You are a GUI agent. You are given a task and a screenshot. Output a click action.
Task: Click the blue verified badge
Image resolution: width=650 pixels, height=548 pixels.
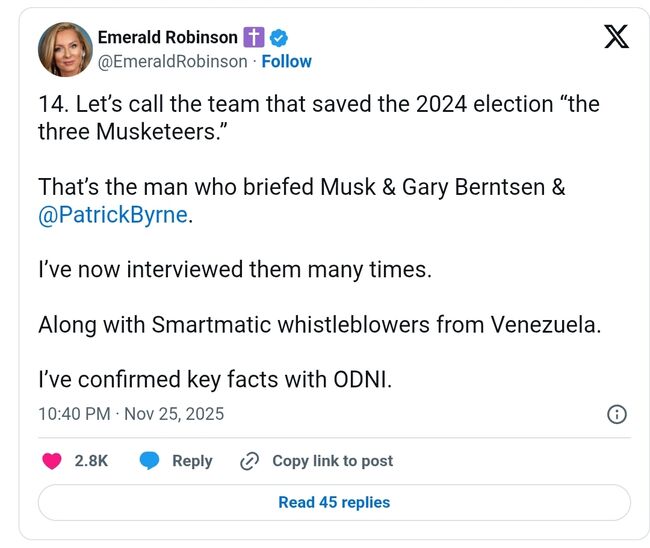[280, 38]
